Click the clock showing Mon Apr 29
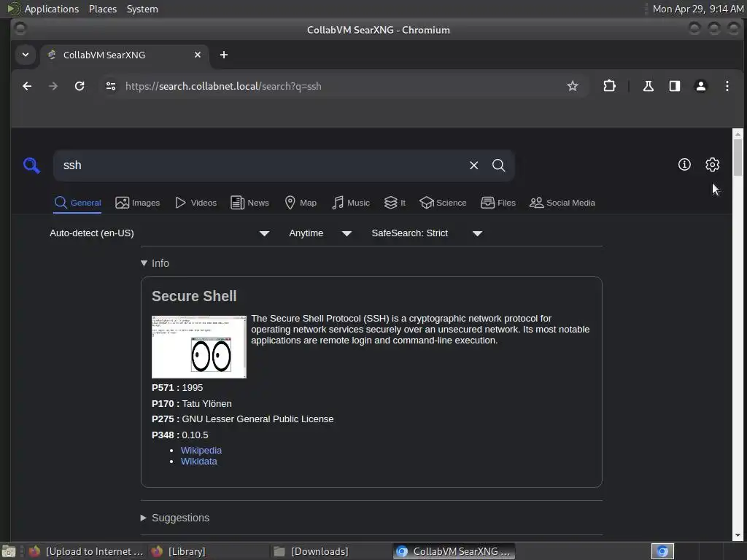Screen dimensions: 747x560 click(x=697, y=9)
